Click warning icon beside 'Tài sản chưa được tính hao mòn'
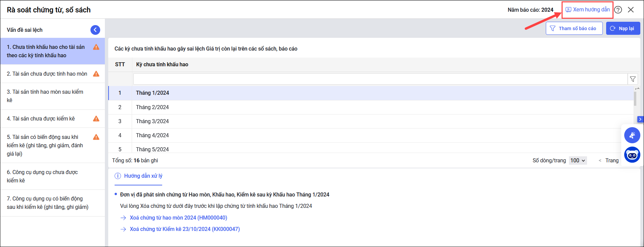This screenshot has height=247, width=644. [x=96, y=74]
